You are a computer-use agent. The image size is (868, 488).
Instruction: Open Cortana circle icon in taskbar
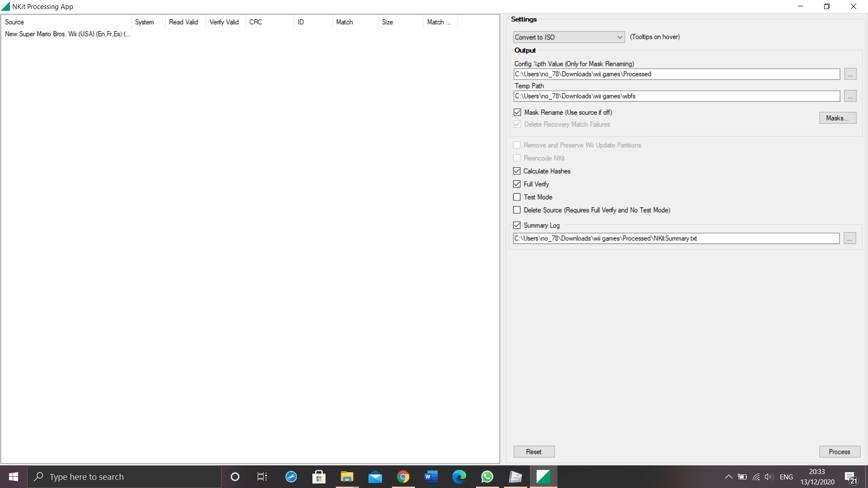(235, 477)
